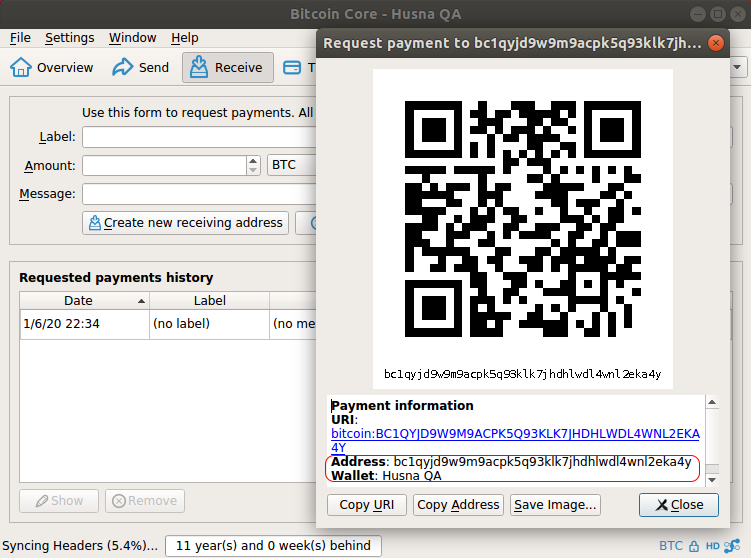
Task: Select the (no label) table cell
Action: [x=209, y=324]
